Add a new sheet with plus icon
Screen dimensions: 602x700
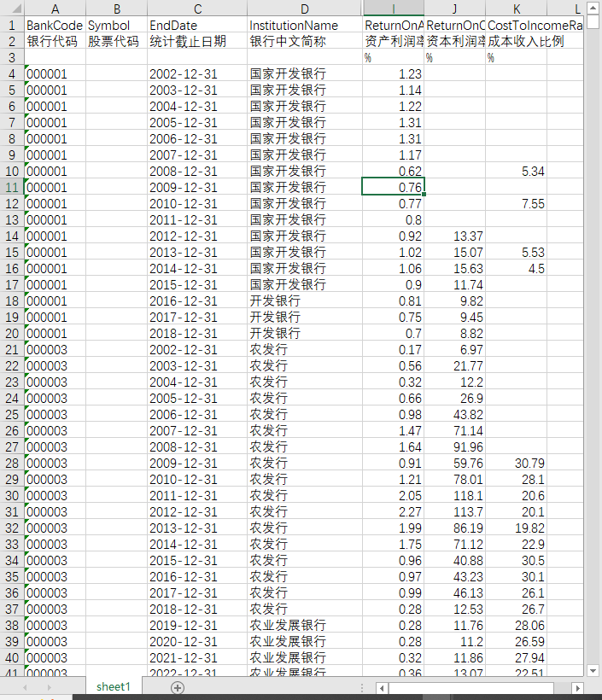[x=178, y=687]
